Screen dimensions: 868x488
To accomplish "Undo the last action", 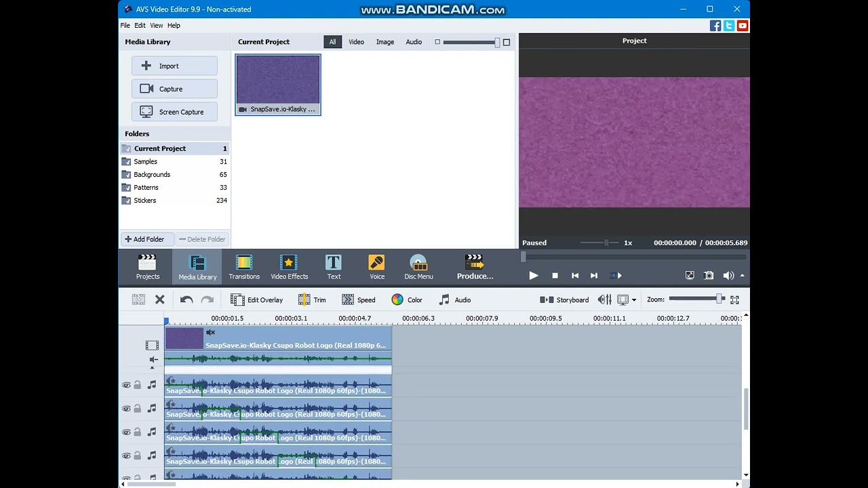I will 186,300.
